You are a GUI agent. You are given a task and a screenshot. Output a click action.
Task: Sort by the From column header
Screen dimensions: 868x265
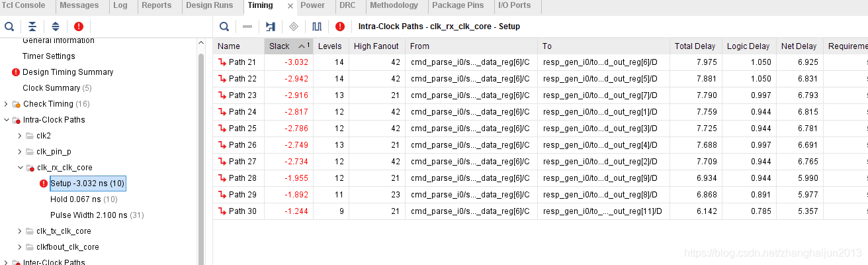[471, 46]
